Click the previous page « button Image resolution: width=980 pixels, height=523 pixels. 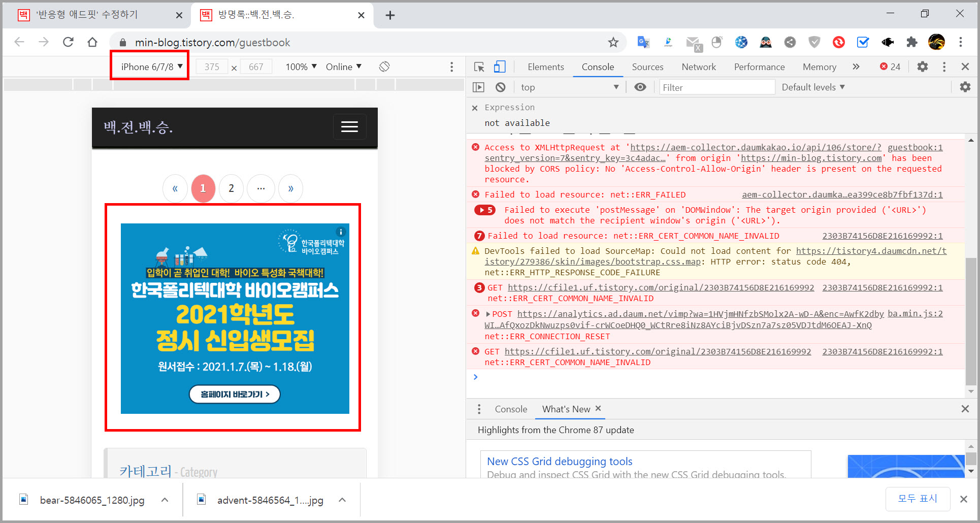pos(175,188)
